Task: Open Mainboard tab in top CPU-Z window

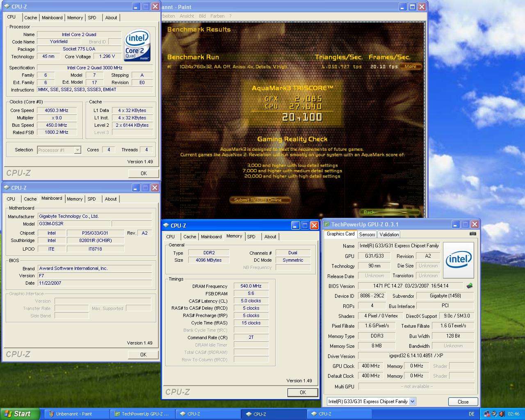Action: [52, 18]
